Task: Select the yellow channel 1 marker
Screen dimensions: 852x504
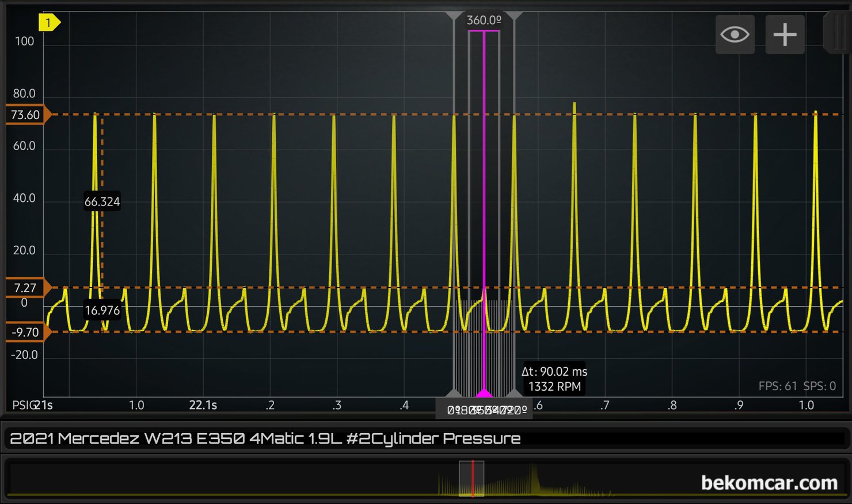Action: pos(49,22)
